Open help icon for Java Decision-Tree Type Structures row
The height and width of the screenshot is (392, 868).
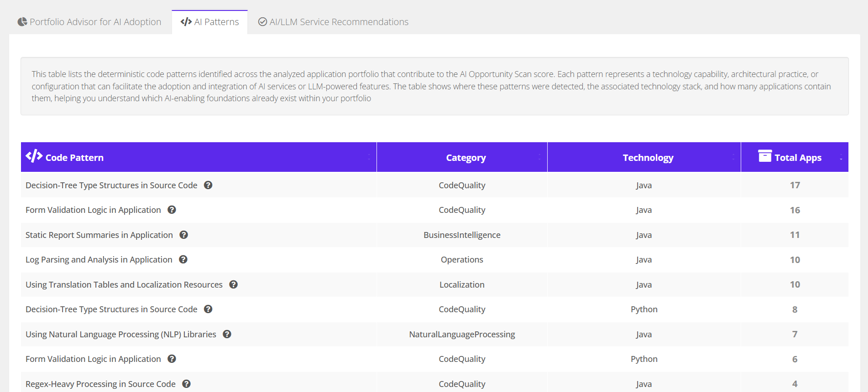point(208,185)
